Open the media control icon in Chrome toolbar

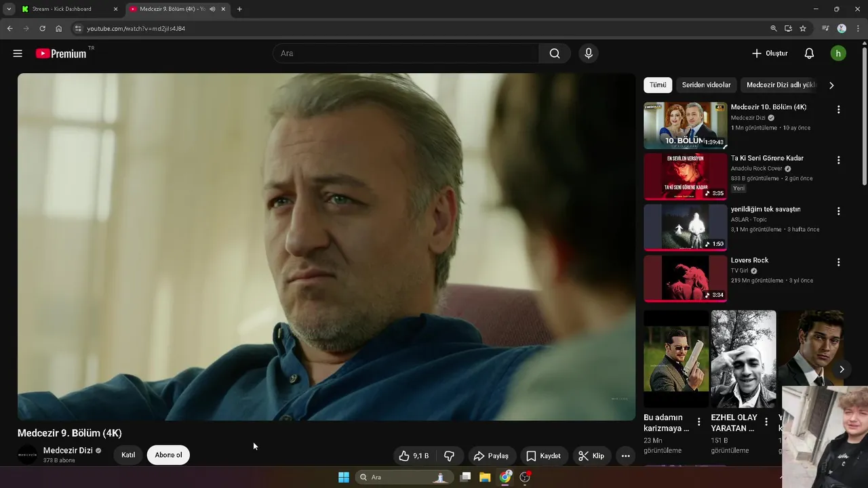[x=825, y=28]
